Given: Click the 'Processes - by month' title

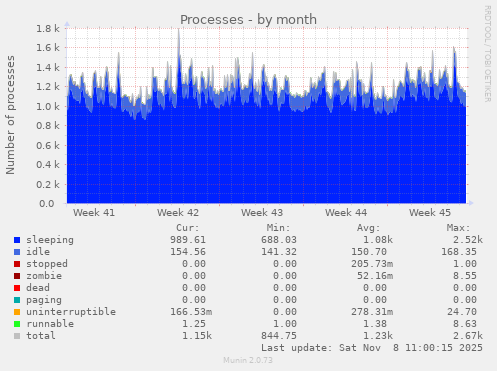Looking at the screenshot, I should 248,20.
